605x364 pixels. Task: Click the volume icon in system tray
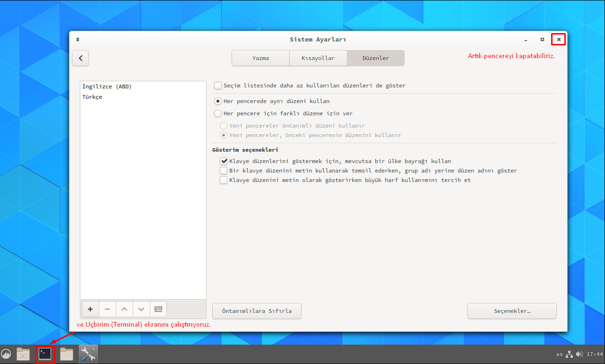pos(579,354)
